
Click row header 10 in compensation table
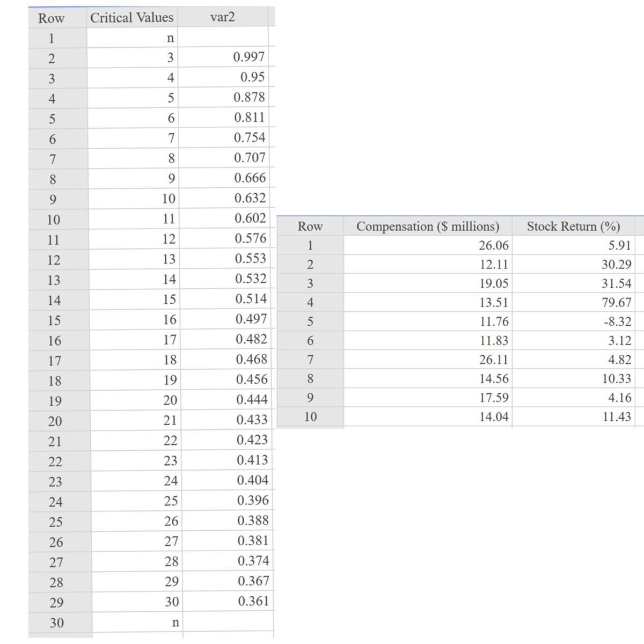point(310,417)
